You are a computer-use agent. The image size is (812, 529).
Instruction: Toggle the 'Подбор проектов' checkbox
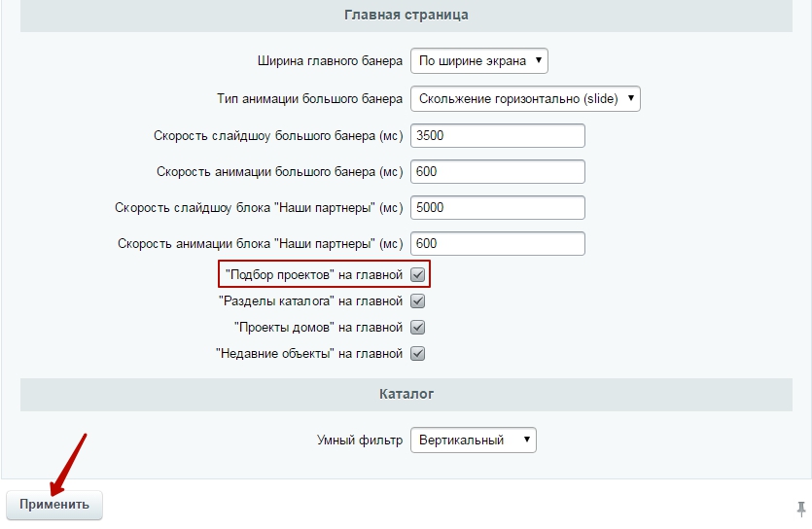coord(418,275)
